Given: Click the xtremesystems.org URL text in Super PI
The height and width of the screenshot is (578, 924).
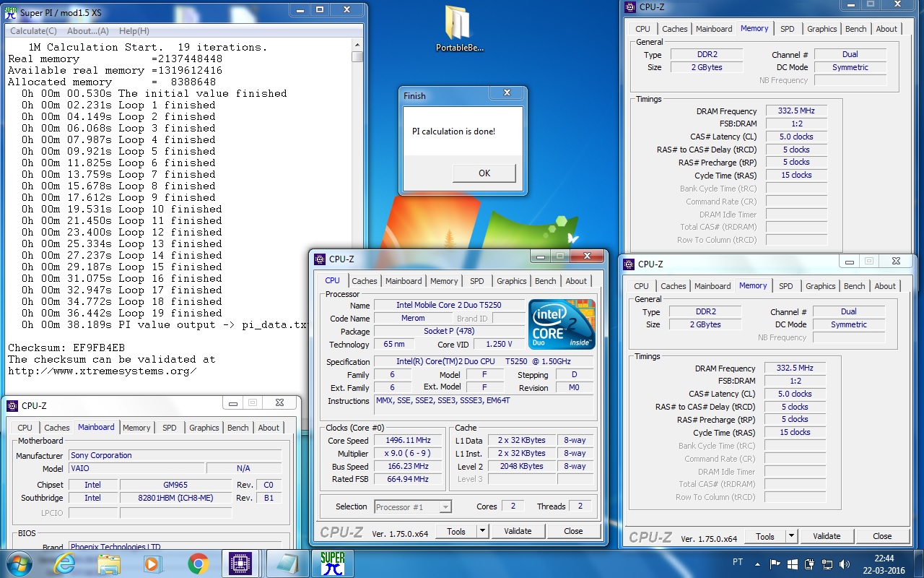Looking at the screenshot, I should [102, 371].
